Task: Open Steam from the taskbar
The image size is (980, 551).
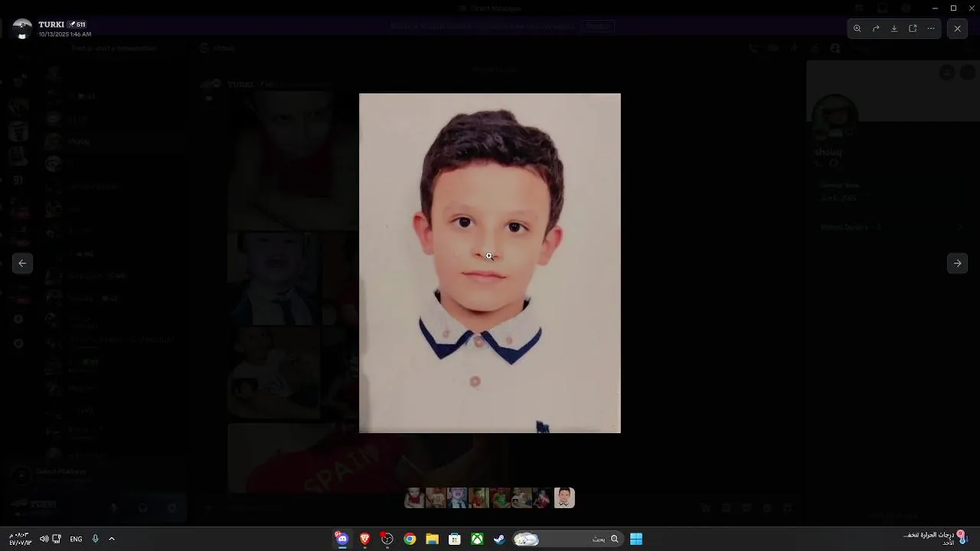Action: (x=499, y=539)
